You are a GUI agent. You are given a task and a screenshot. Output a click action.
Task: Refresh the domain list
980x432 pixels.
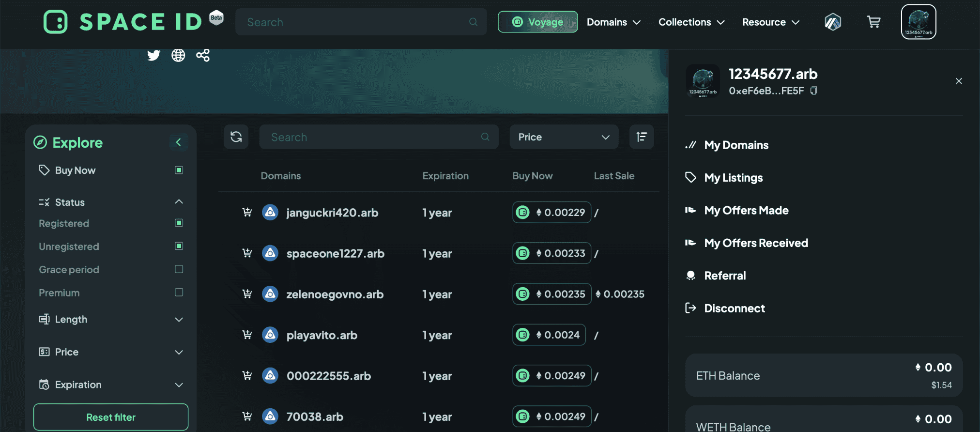coord(236,137)
